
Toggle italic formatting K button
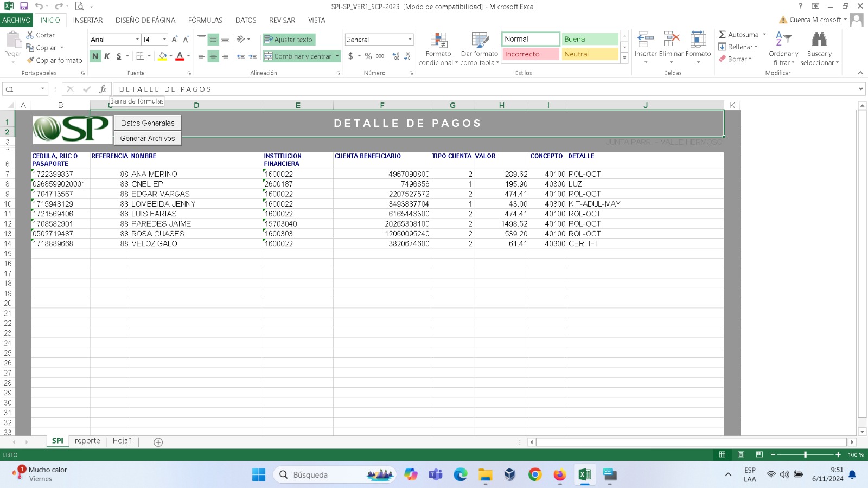tap(107, 56)
